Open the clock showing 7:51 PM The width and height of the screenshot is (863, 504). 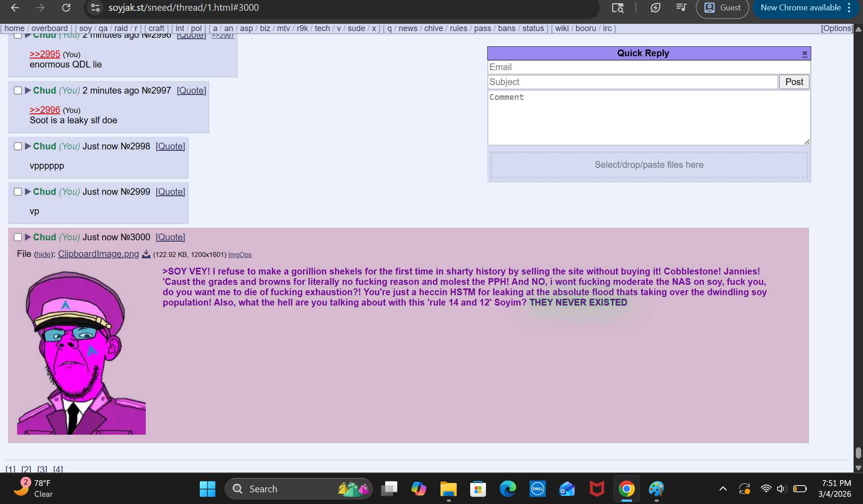(x=835, y=489)
